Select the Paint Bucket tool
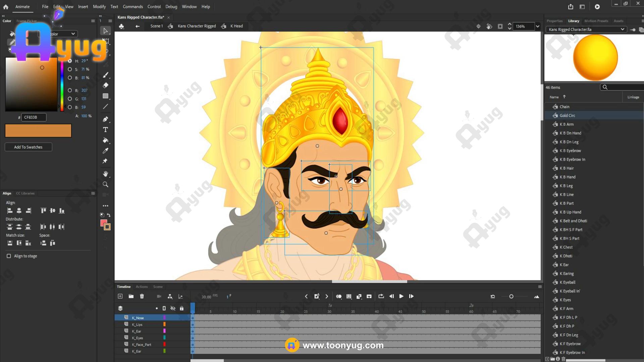This screenshot has height=362, width=644. tap(105, 140)
